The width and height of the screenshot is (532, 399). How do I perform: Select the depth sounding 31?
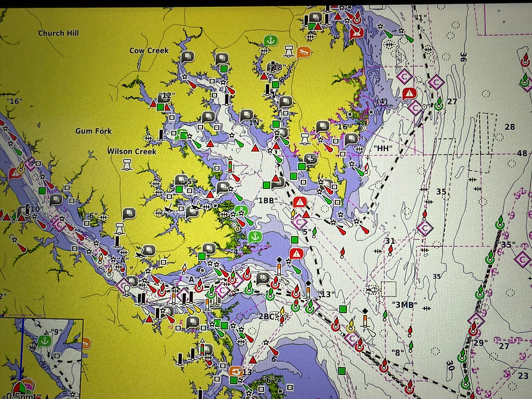click(390, 241)
